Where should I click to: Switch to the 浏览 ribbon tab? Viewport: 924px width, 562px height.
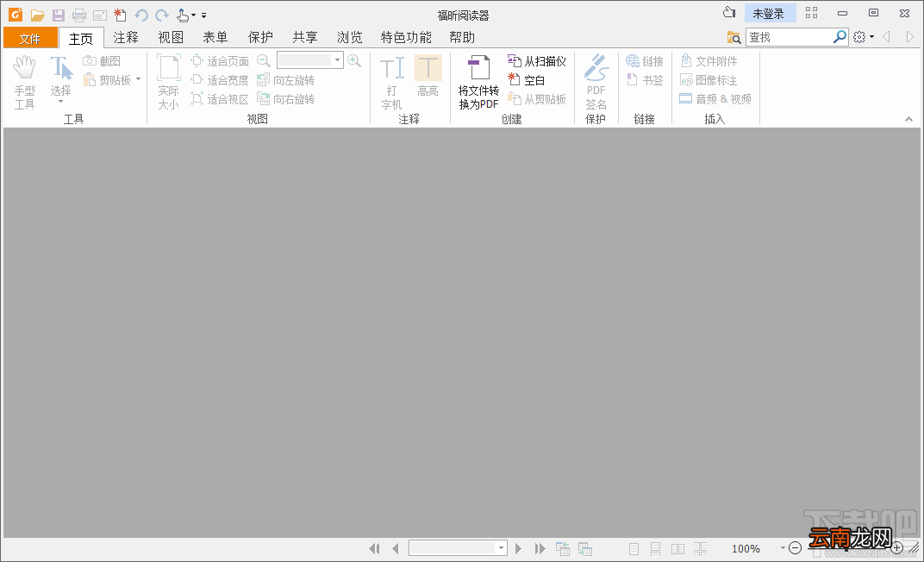(350, 38)
